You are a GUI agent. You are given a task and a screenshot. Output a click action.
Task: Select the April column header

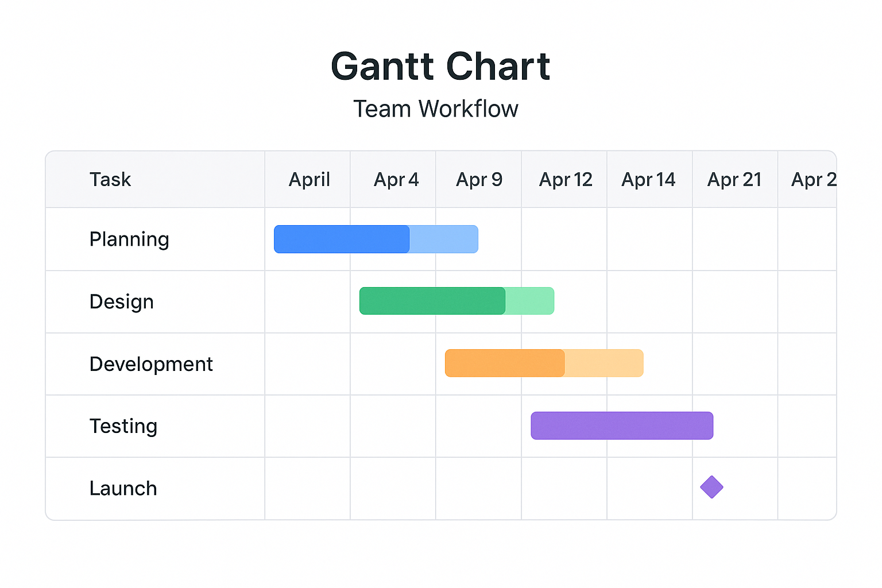coord(309,180)
